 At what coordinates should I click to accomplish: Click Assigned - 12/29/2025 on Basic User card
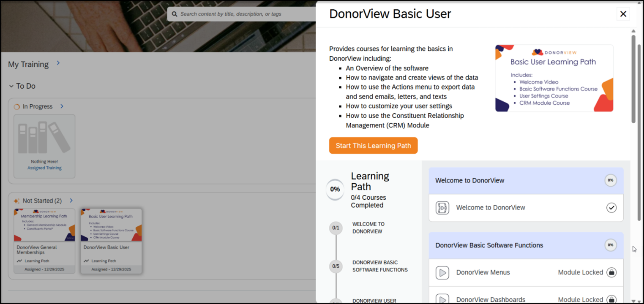click(x=111, y=269)
